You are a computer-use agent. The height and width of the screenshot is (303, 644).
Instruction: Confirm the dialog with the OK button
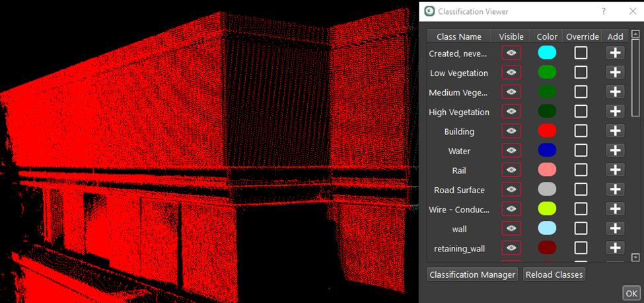tap(631, 293)
